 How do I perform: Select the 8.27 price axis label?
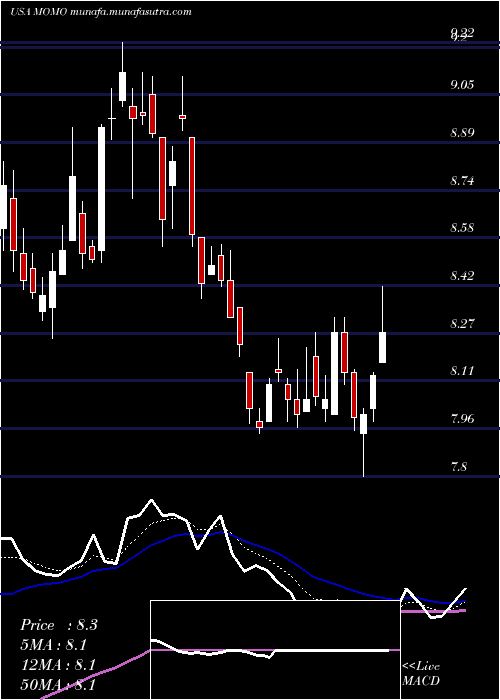pos(461,323)
